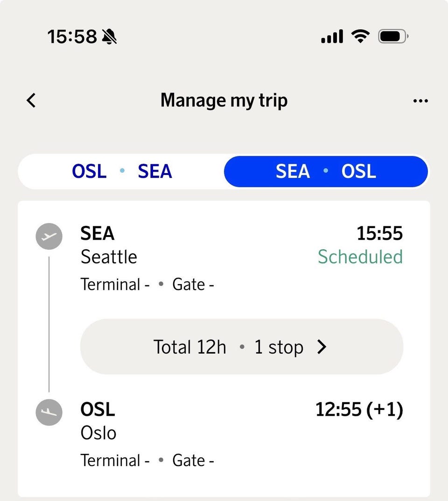448x501 pixels.
Task: Switch to the OSL · SEA outbound tab
Action: [122, 171]
